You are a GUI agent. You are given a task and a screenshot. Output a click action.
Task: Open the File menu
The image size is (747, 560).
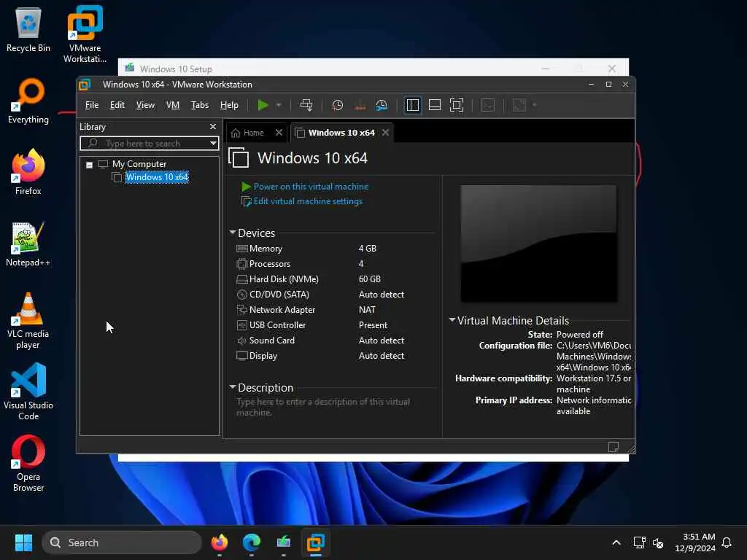point(92,105)
